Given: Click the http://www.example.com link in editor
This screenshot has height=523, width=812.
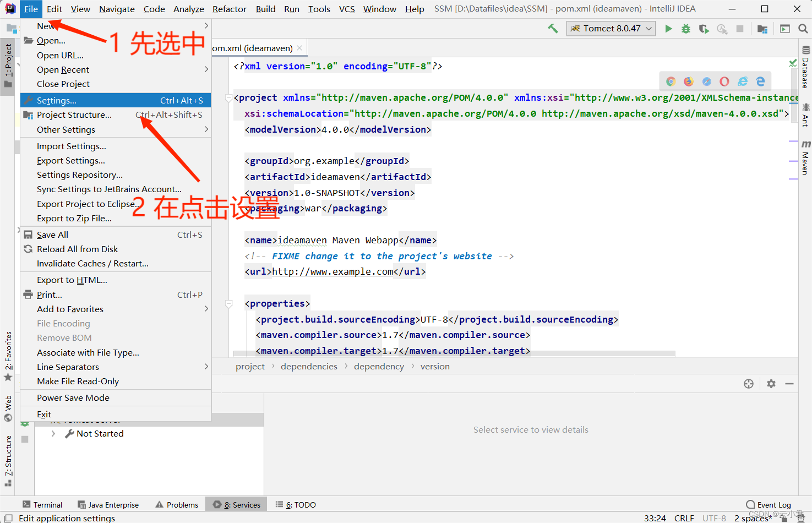Looking at the screenshot, I should 333,271.
